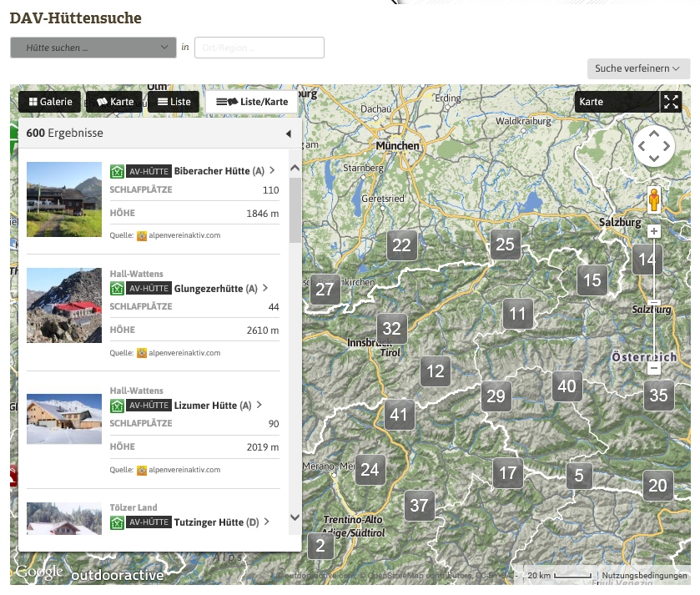Click Biberacher Hütte thumbnail photo
Viewport: 700px width, 595px height.
tap(64, 199)
